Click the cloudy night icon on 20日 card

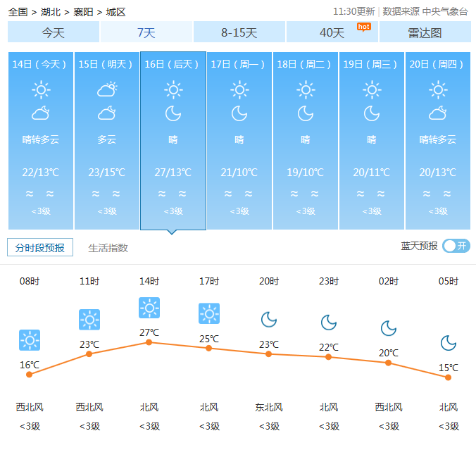(x=438, y=113)
